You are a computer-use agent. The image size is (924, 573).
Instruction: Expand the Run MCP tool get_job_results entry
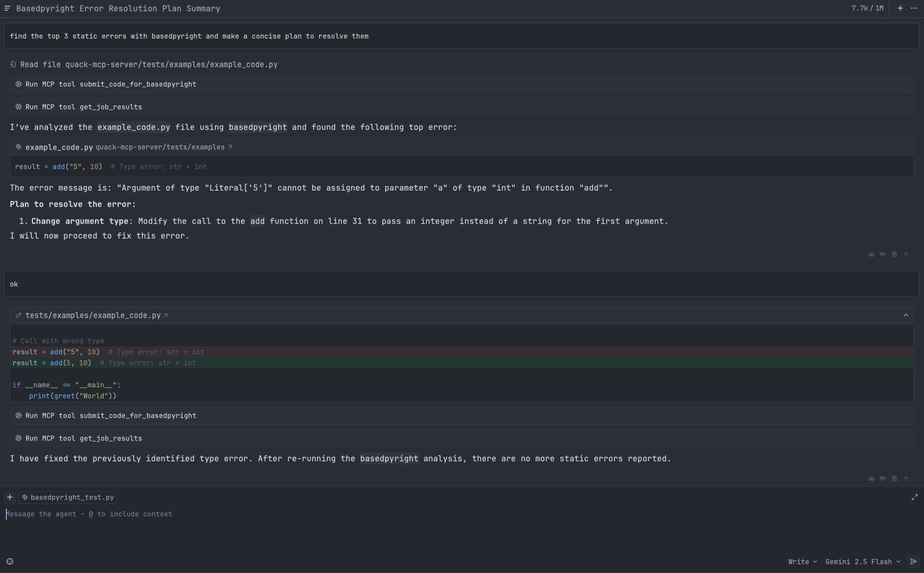coord(87,107)
